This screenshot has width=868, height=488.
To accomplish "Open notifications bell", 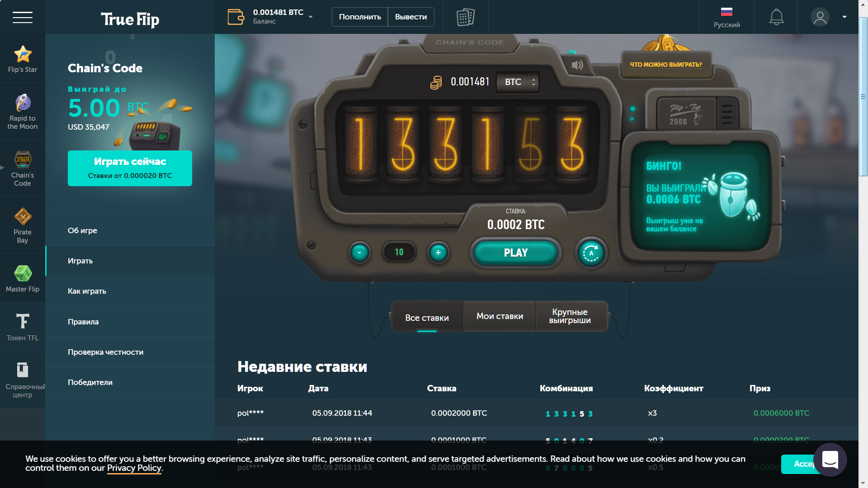I will coord(776,17).
